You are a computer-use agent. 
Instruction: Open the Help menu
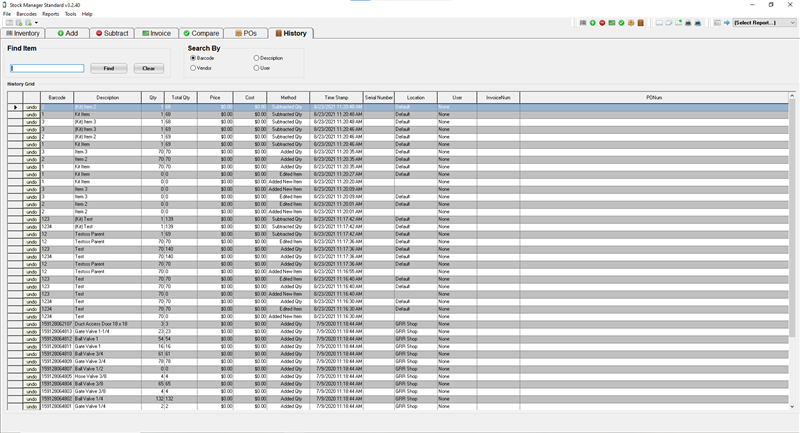pos(87,14)
